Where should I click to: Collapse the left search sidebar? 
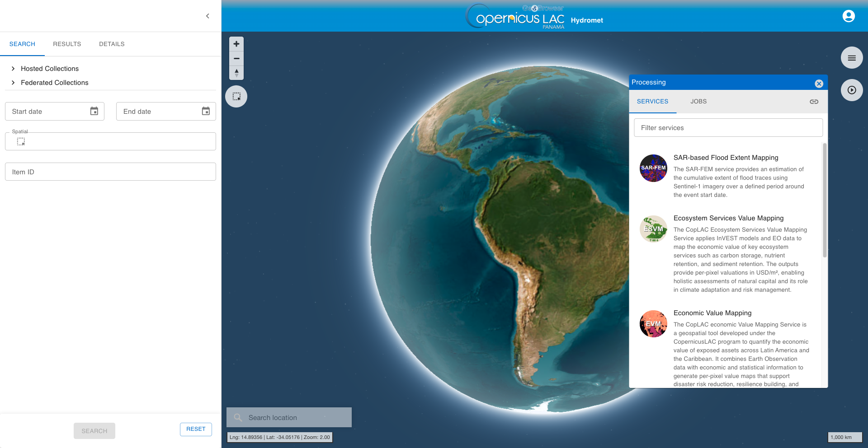point(208,16)
